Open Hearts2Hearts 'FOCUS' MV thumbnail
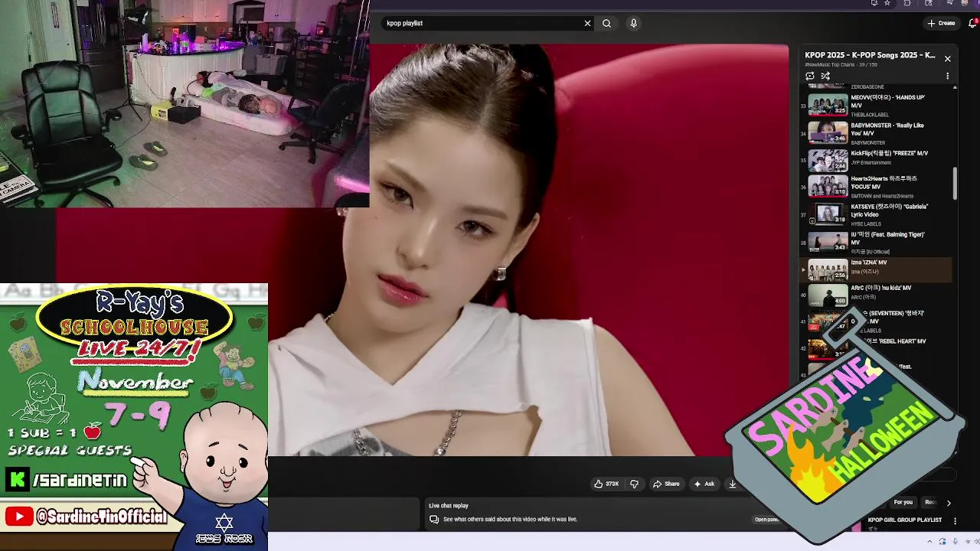The height and width of the screenshot is (551, 980). [828, 186]
